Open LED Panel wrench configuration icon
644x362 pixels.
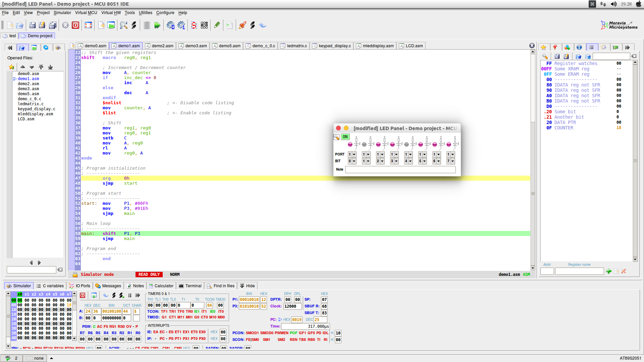pos(336,137)
